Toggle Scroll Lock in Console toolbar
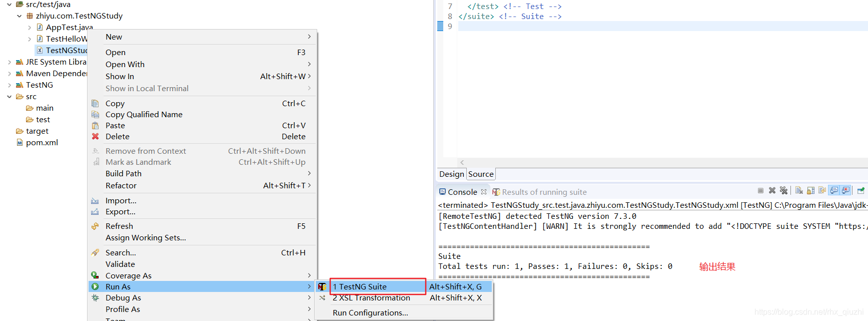Screen dimensions: 868x321 pyautogui.click(x=810, y=191)
